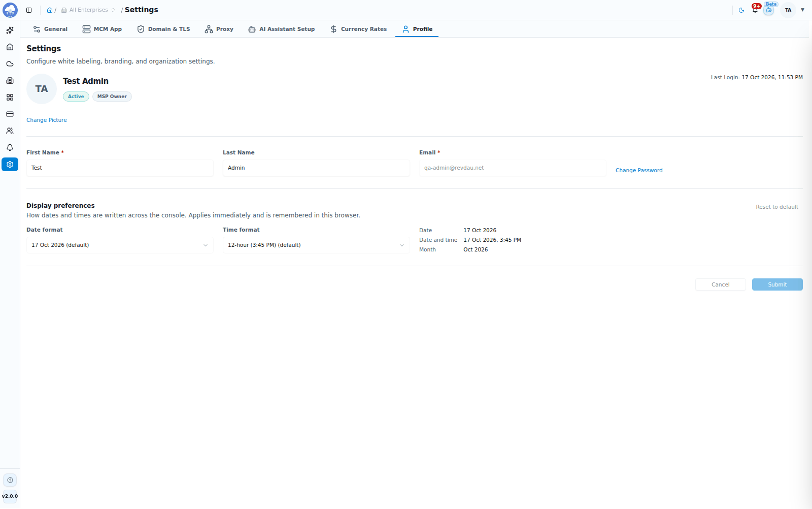
Task: Click the TA avatar in header
Action: [x=788, y=10]
